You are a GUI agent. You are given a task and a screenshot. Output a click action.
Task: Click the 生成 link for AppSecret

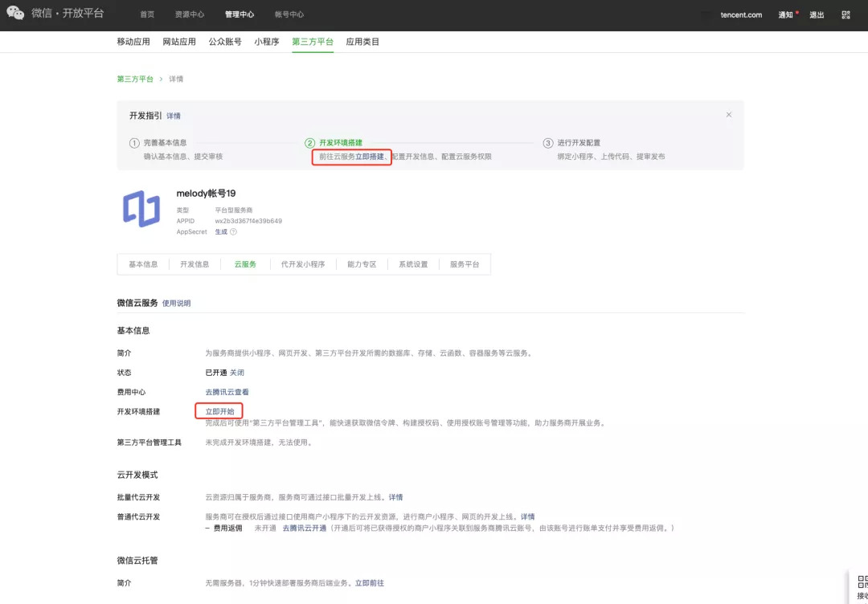pos(222,232)
